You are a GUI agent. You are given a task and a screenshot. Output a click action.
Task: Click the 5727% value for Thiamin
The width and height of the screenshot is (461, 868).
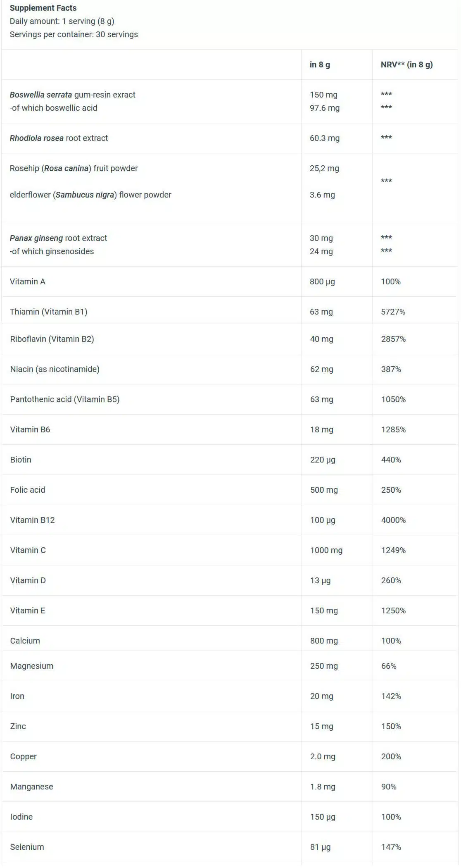[393, 312]
